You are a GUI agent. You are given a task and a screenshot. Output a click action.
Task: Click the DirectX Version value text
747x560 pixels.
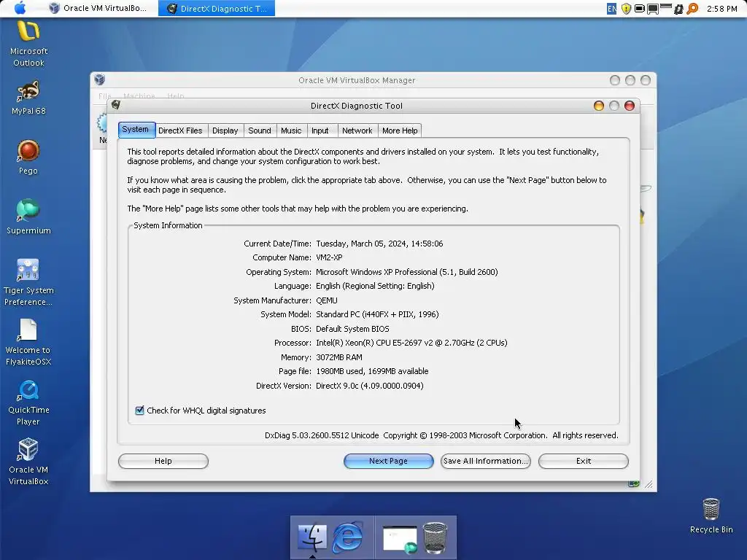(370, 386)
